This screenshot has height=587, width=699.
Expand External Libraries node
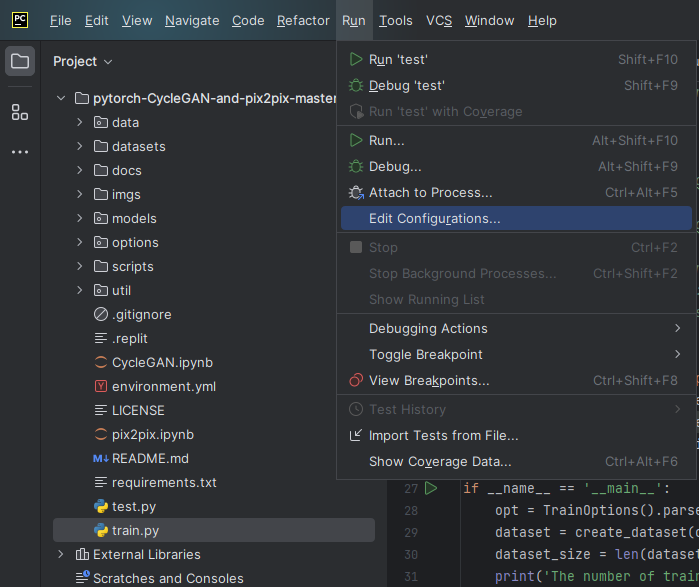(61, 554)
